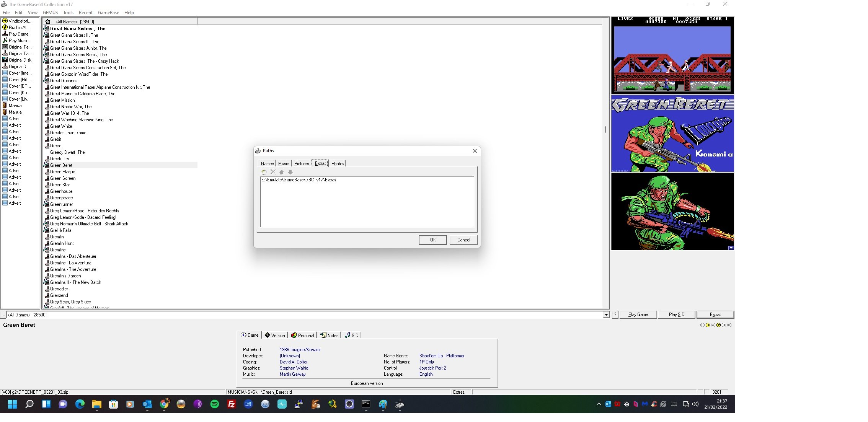Screen dimensions: 868x422
Task: Open the Personal info tab
Action: tap(302, 335)
